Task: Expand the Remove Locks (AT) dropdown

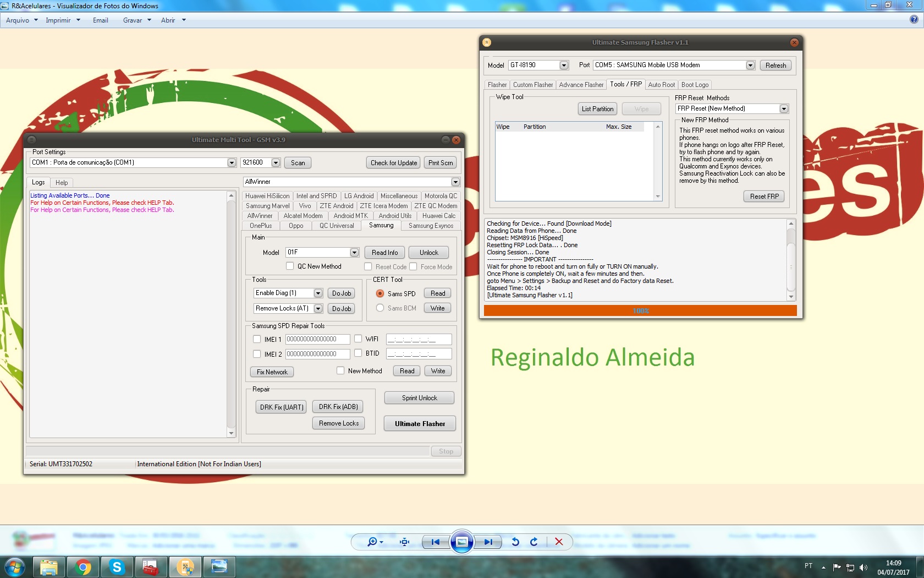Action: coord(318,309)
